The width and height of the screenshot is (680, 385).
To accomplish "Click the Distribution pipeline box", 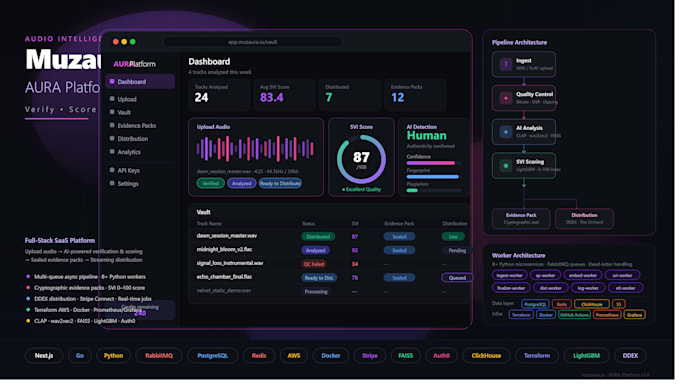I will (x=584, y=219).
